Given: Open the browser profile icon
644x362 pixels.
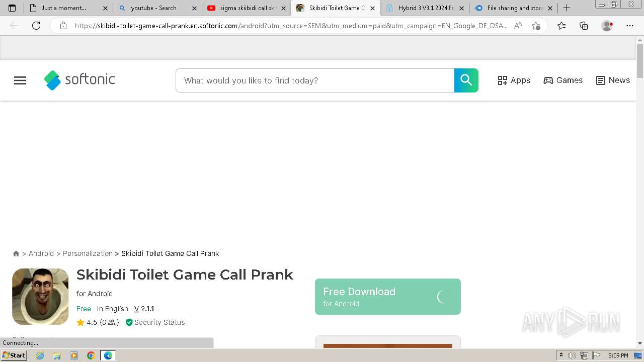Looking at the screenshot, I should tap(607, 26).
